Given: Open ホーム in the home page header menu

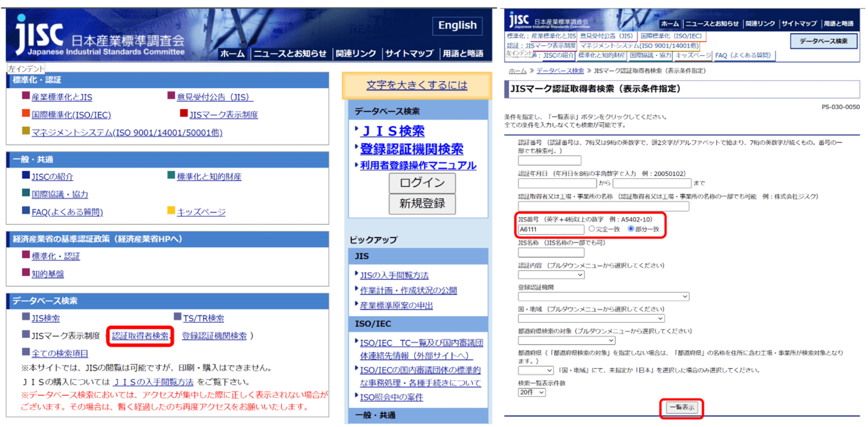Looking at the screenshot, I should click(x=232, y=54).
